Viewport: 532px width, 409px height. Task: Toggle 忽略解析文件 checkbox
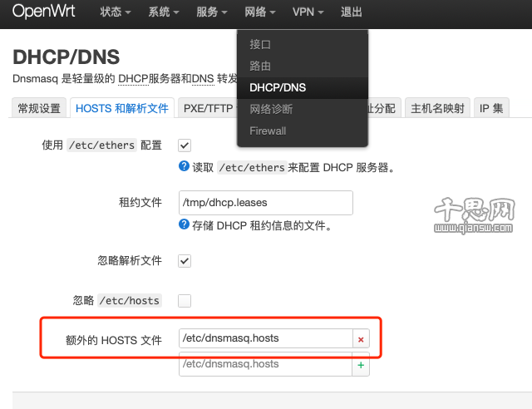185,261
